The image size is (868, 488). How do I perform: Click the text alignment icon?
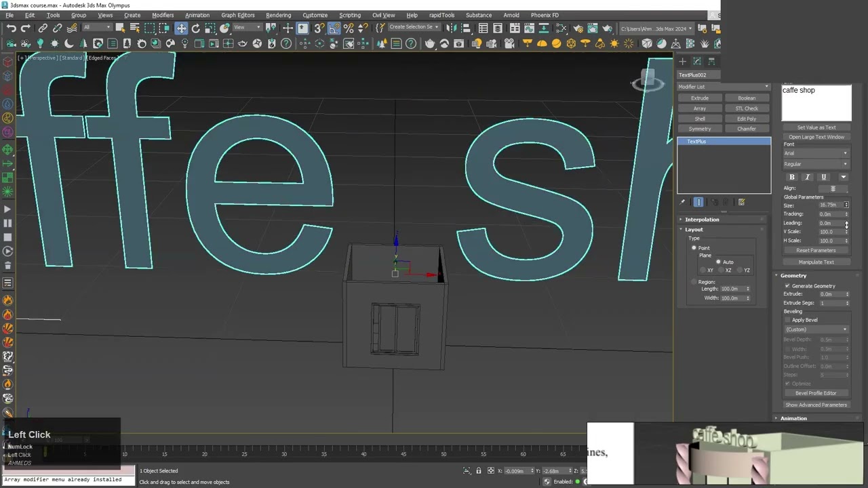[833, 188]
